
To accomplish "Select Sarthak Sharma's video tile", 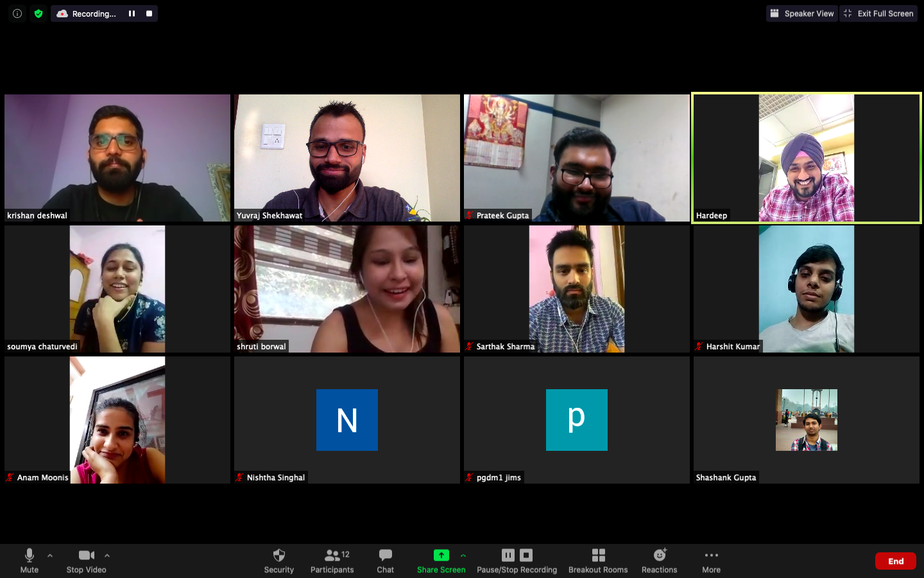I will pos(577,289).
